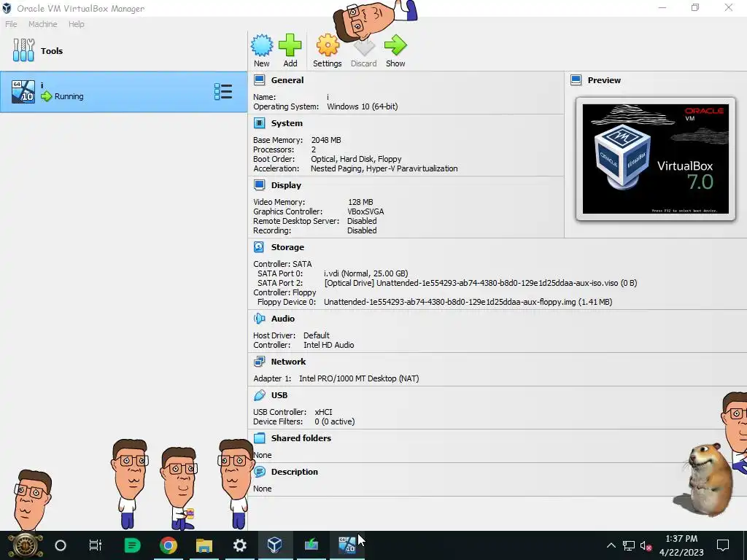Open the Machine menu
747x560 pixels.
point(42,24)
